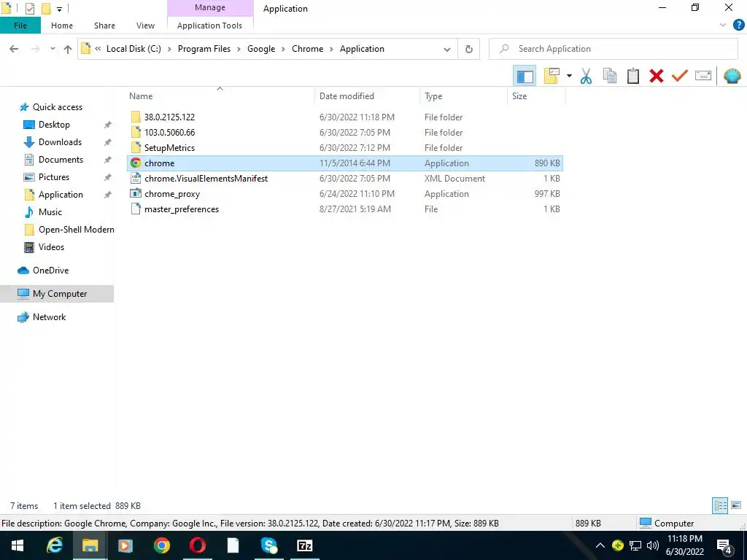Select the chrome application file
Viewport: 747px width, 560px height.
point(345,163)
